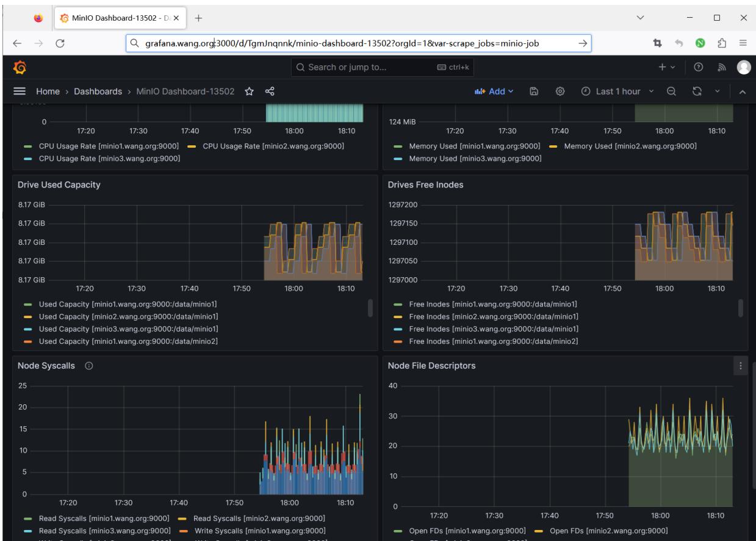
Task: Collapse the top toolbar with chevron
Action: (x=743, y=92)
